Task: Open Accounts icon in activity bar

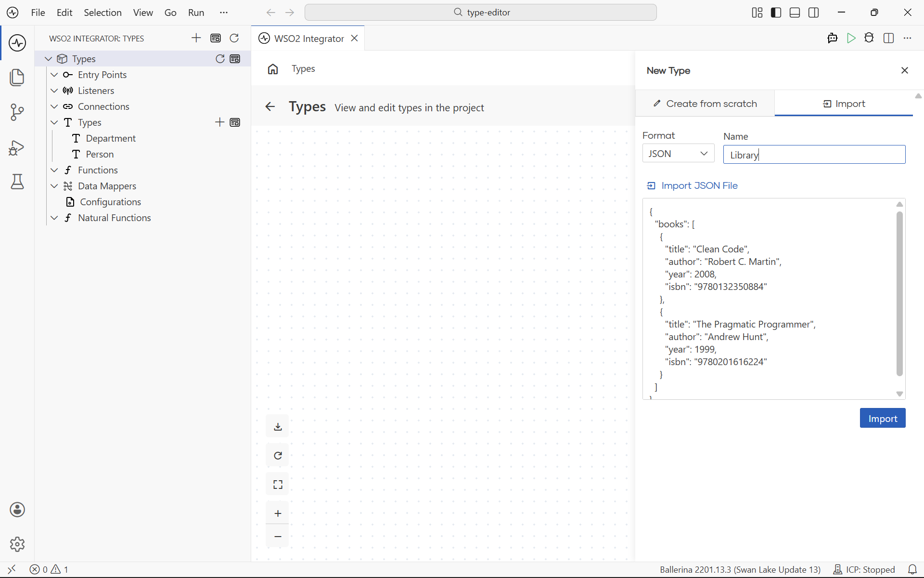Action: pos(17,510)
